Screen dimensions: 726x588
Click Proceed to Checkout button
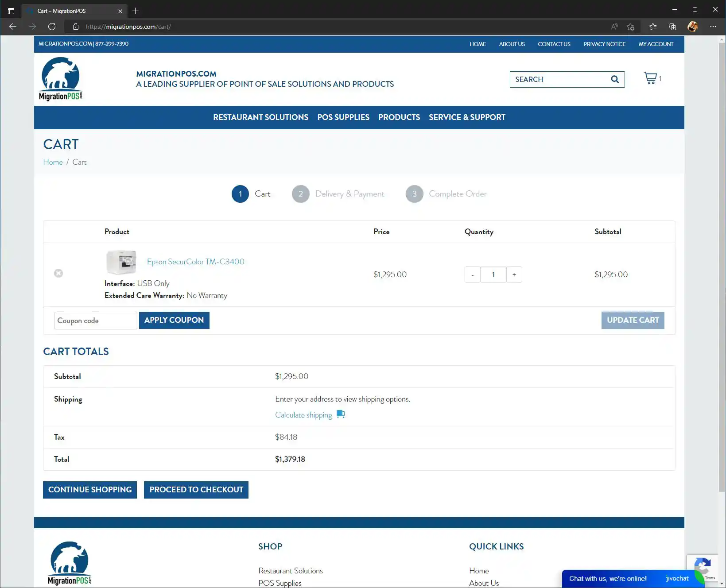tap(196, 490)
